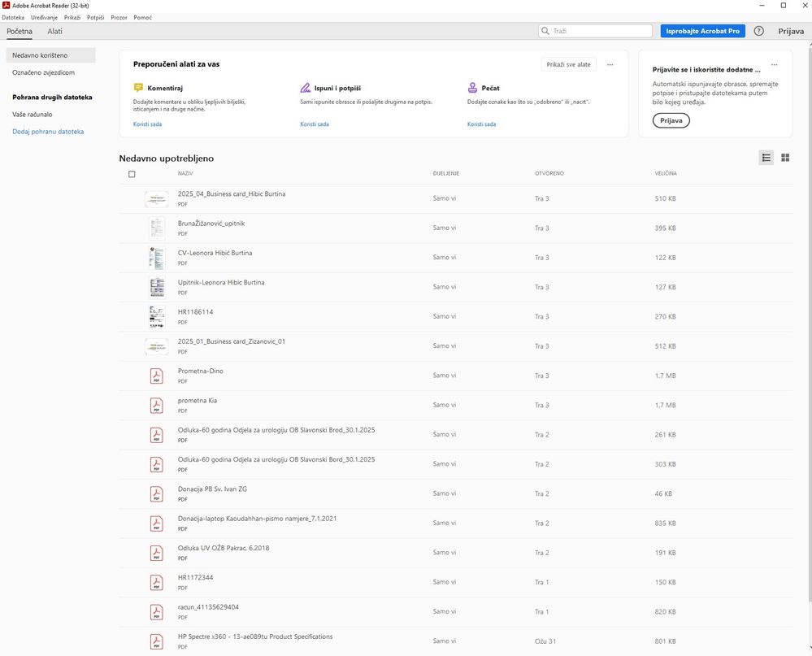Click the Pečat stamp icon

point(472,88)
